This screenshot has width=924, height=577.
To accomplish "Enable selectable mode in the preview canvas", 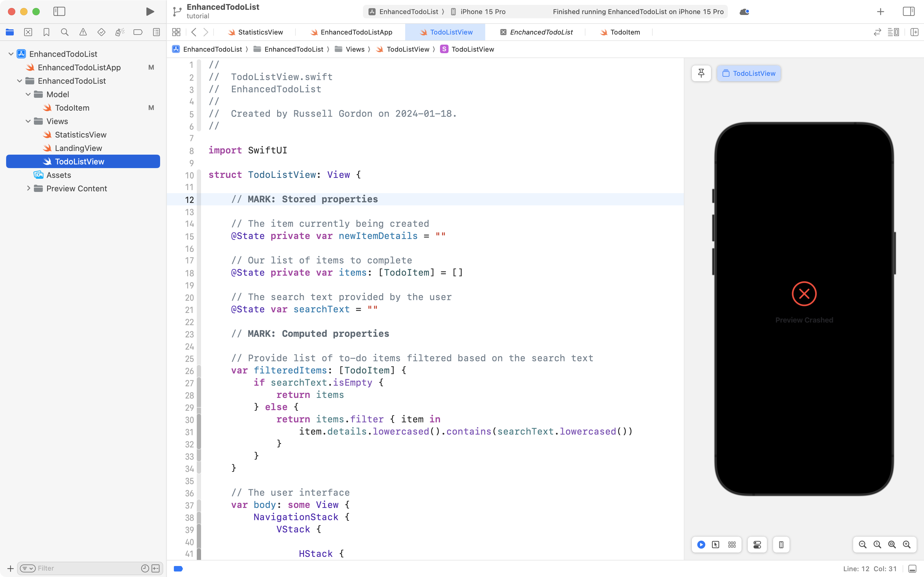I will [715, 545].
